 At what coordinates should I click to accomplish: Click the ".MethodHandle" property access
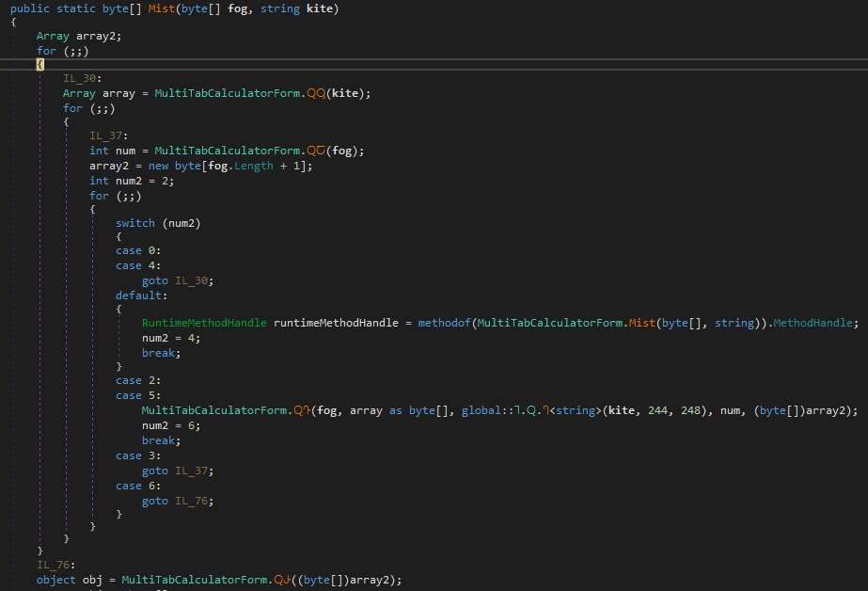pos(813,323)
